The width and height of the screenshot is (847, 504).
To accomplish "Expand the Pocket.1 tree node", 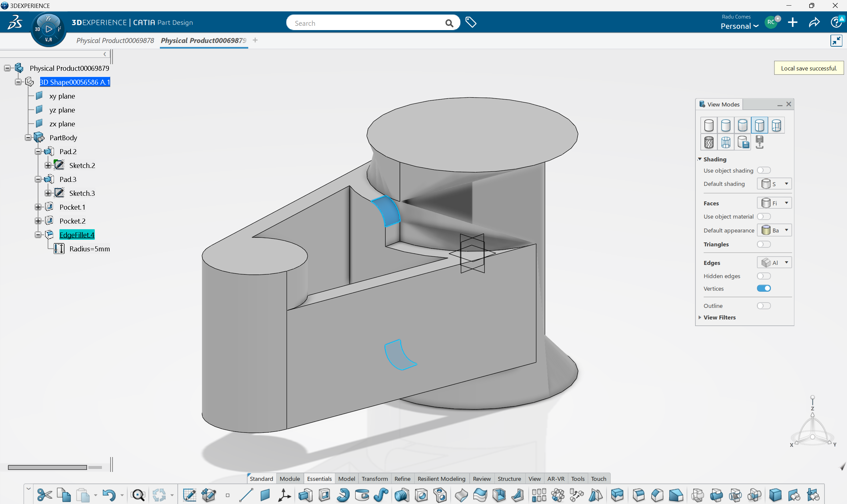I will pyautogui.click(x=38, y=207).
